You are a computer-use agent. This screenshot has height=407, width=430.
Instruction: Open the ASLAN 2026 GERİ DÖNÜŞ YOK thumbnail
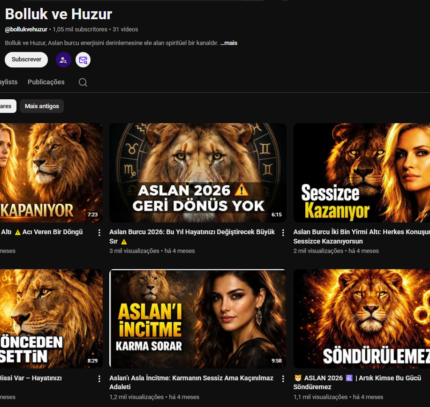[x=198, y=173]
